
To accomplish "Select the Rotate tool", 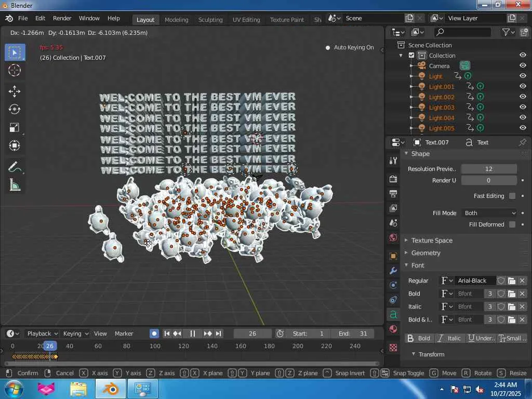I will 15,109.
